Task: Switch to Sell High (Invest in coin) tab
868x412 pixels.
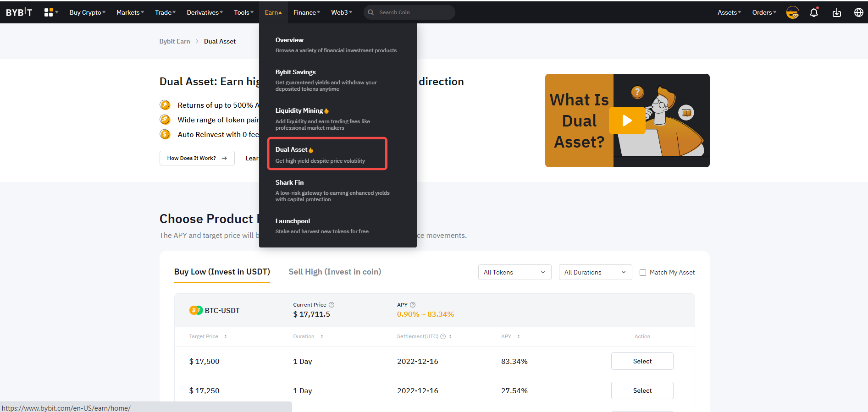Action: coord(335,272)
